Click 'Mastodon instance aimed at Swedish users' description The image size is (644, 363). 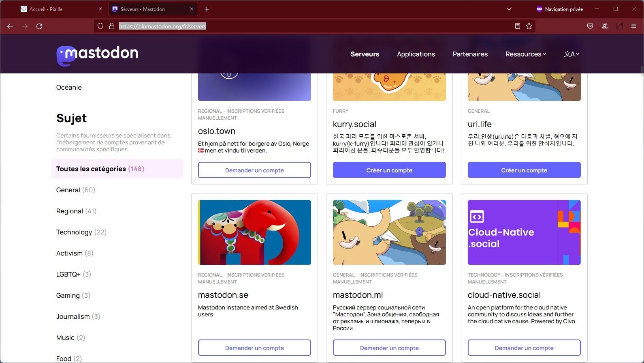248,311
